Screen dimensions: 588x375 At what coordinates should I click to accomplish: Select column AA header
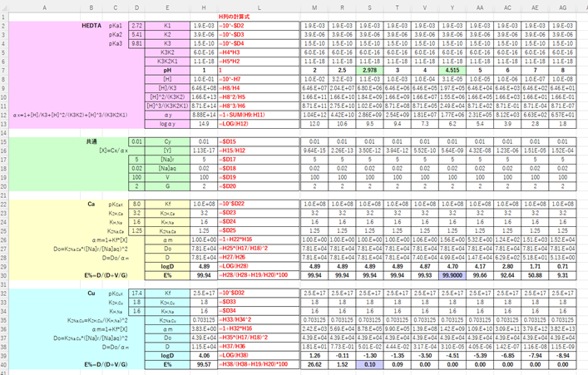[480, 7]
